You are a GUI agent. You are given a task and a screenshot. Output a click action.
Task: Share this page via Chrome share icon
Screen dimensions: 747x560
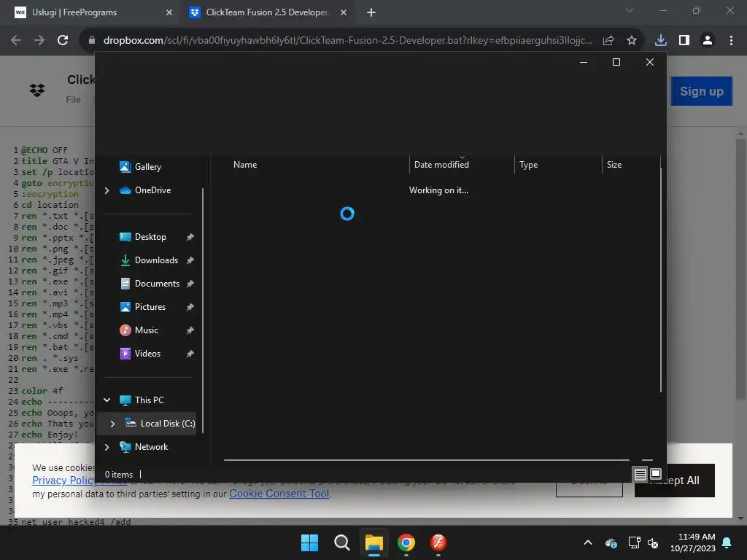(x=608, y=41)
